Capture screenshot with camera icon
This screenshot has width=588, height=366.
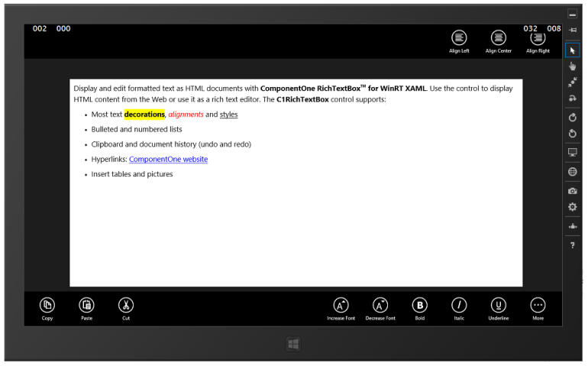tap(572, 191)
